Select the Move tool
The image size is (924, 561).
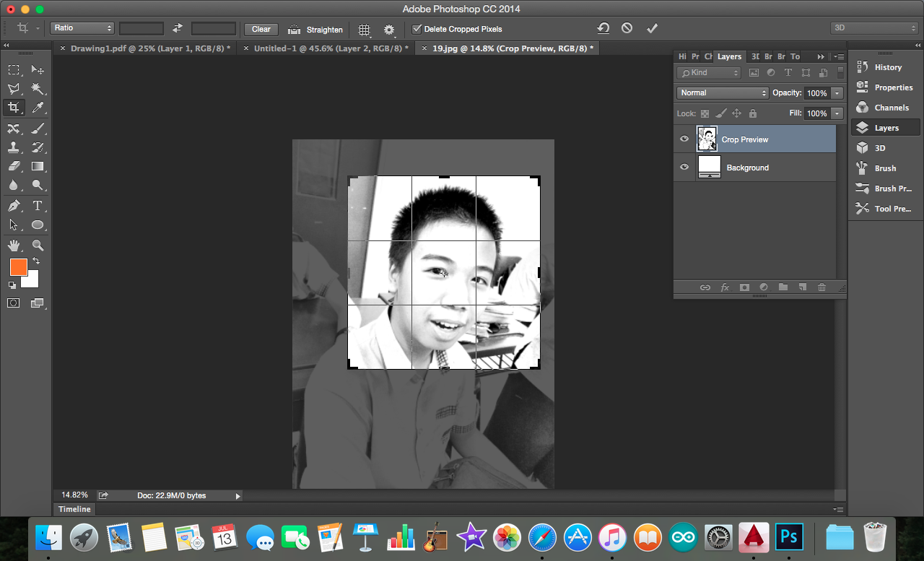pyautogui.click(x=38, y=70)
